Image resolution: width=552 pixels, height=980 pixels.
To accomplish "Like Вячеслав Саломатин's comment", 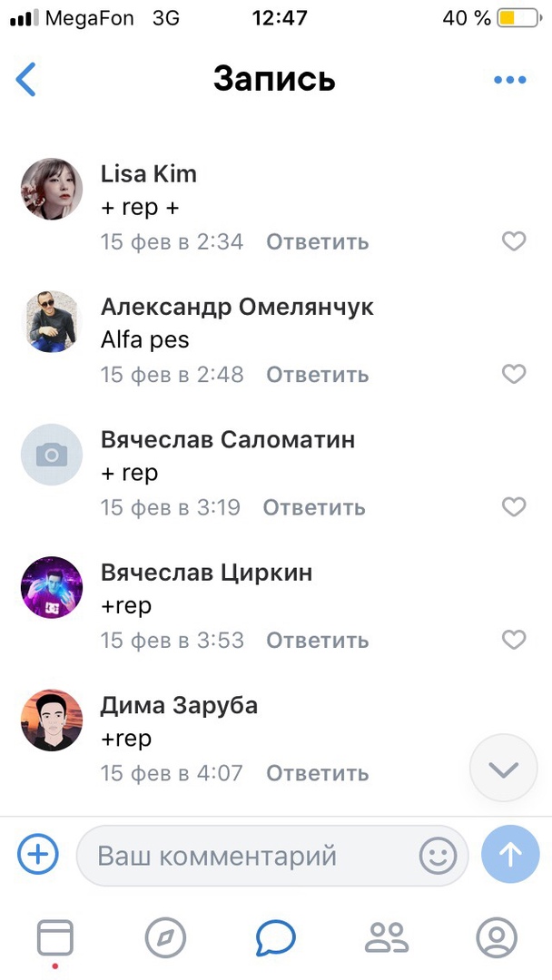I will coord(514,506).
